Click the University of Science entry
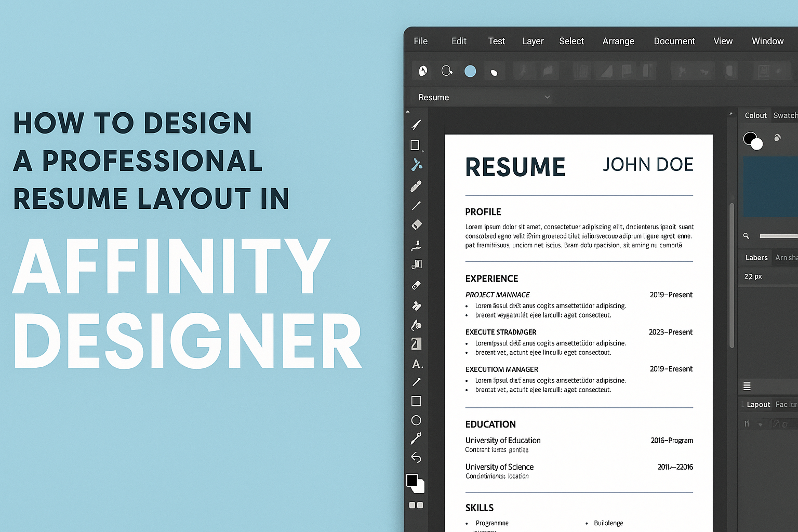798x532 pixels. tap(499, 467)
